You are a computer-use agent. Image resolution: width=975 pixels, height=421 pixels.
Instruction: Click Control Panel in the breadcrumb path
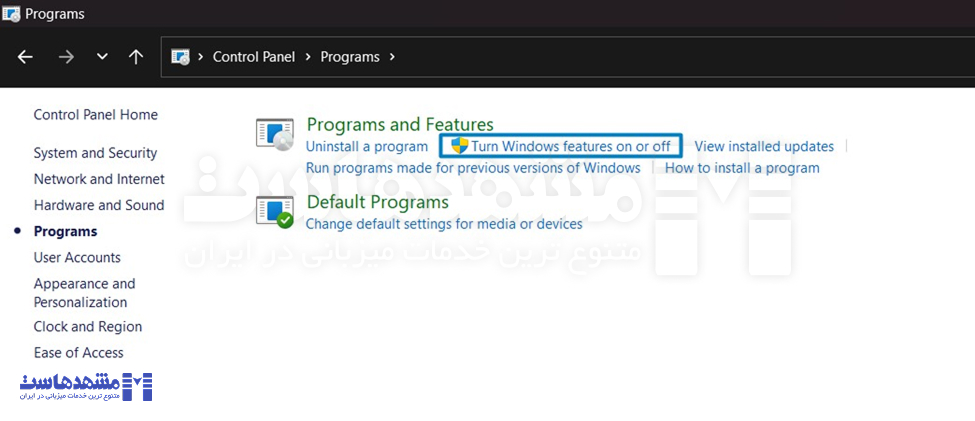point(254,57)
